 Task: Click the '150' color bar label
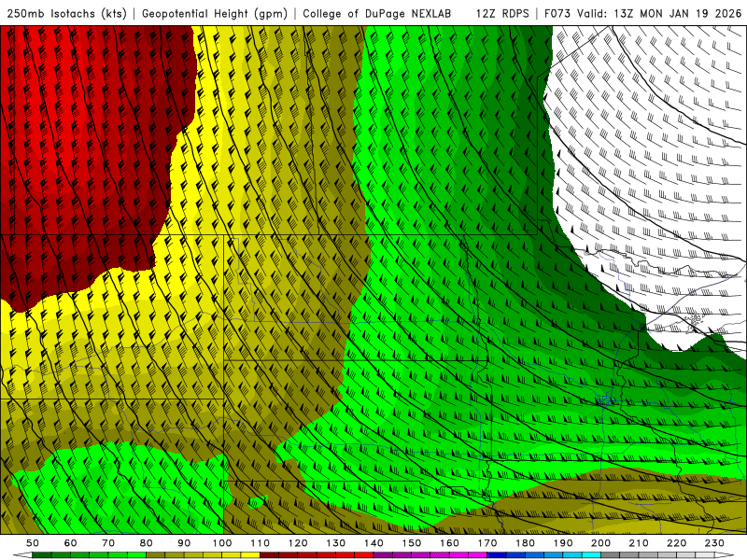coord(412,543)
